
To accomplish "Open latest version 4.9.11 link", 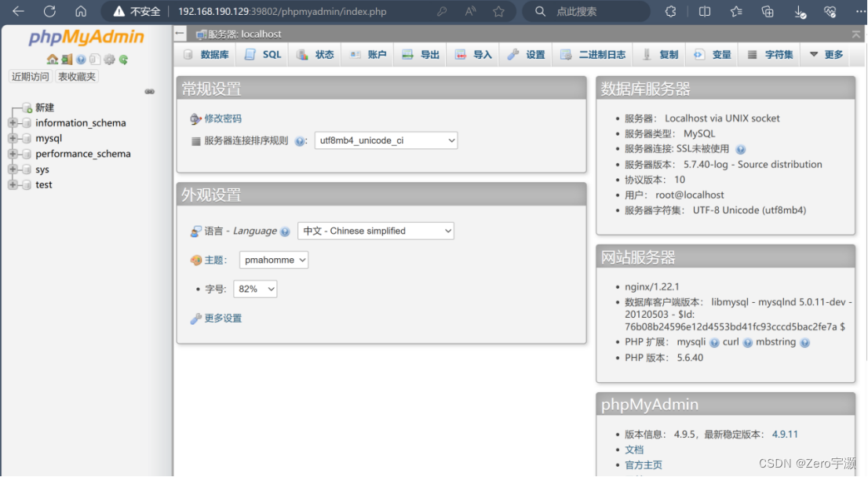I will point(785,435).
